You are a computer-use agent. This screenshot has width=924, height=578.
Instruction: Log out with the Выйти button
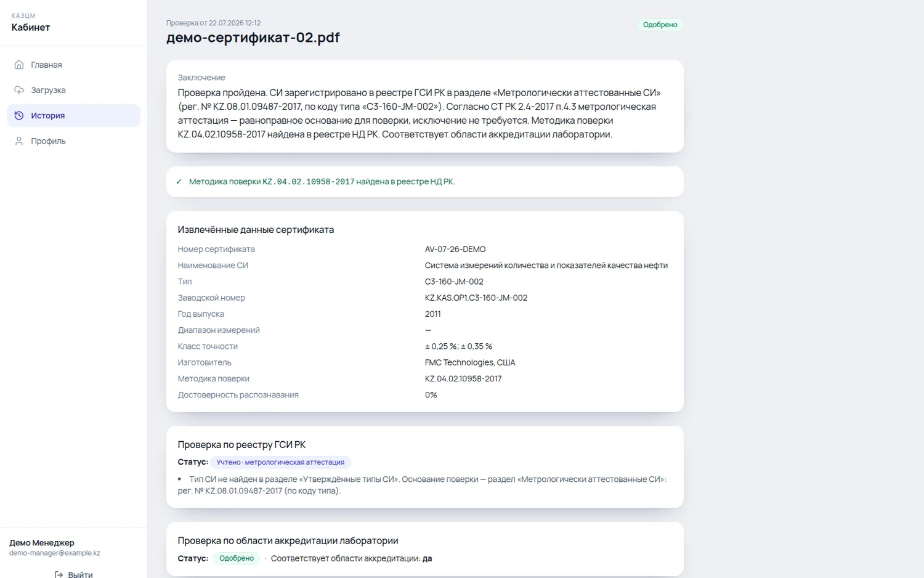(x=73, y=574)
